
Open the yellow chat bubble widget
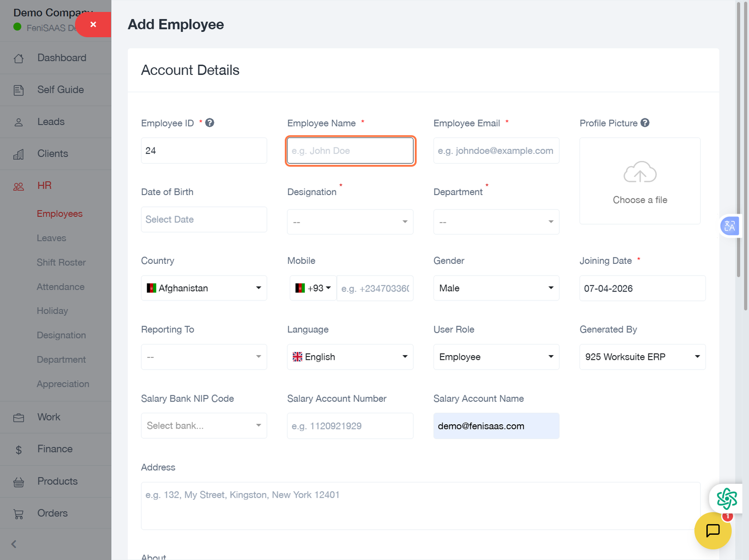click(712, 531)
